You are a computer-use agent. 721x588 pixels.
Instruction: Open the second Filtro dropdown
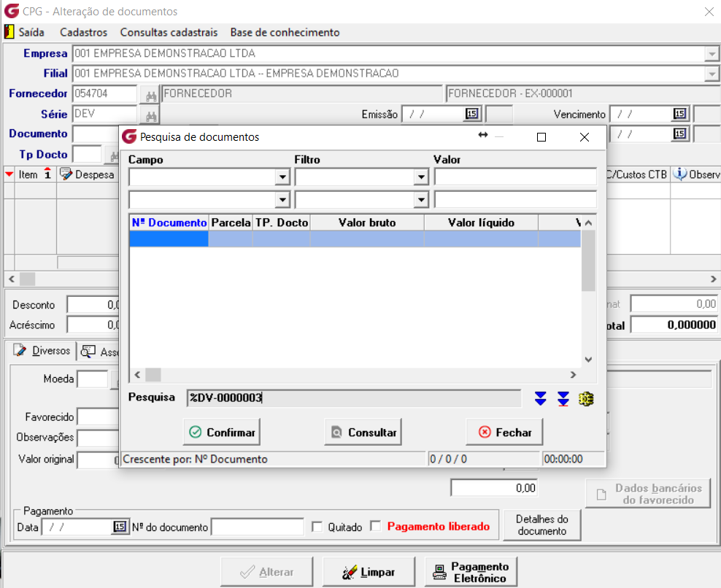(x=421, y=199)
